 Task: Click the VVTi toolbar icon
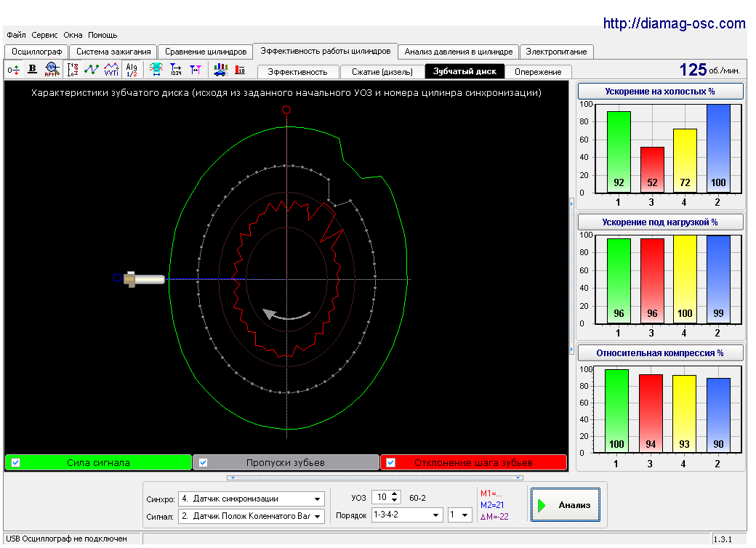(111, 70)
